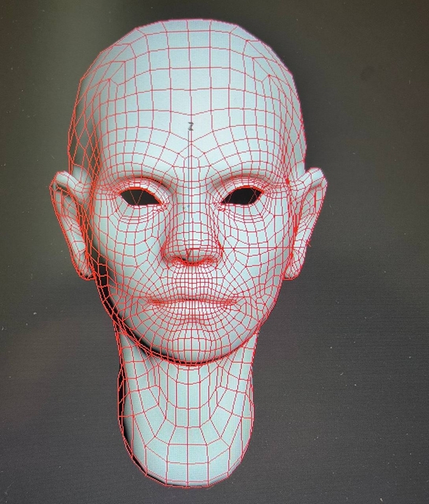Viewport: 429px width, 504px height.
Task: Click the right nostril of the model
Action: (x=207, y=259)
